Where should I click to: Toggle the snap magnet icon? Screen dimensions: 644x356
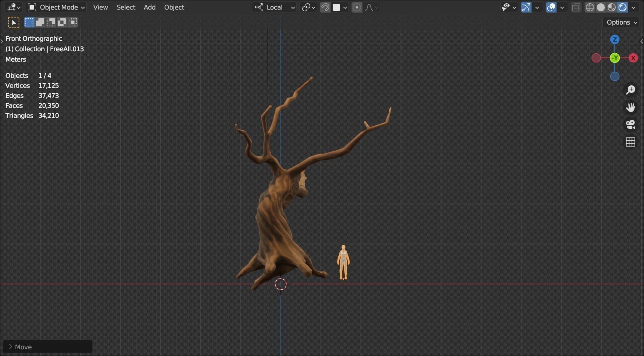(325, 7)
